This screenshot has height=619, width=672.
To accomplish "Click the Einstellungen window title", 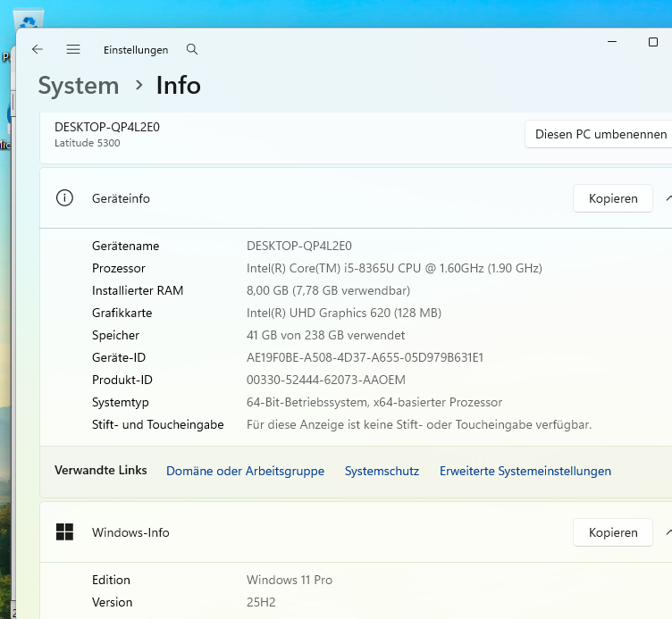I will [136, 50].
